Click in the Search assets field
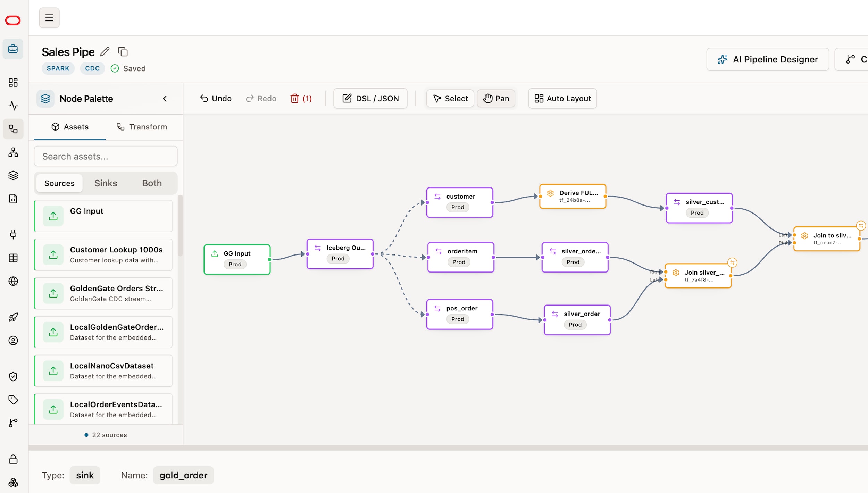The height and width of the screenshot is (493, 868). coord(106,157)
